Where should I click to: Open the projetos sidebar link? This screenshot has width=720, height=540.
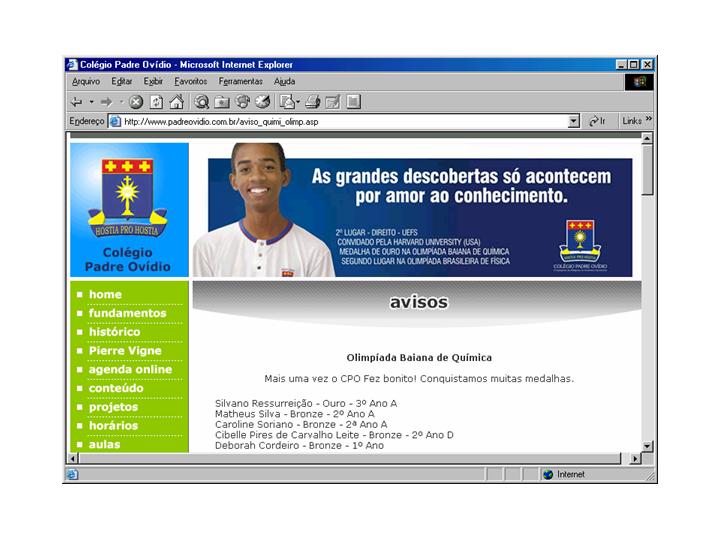113,407
